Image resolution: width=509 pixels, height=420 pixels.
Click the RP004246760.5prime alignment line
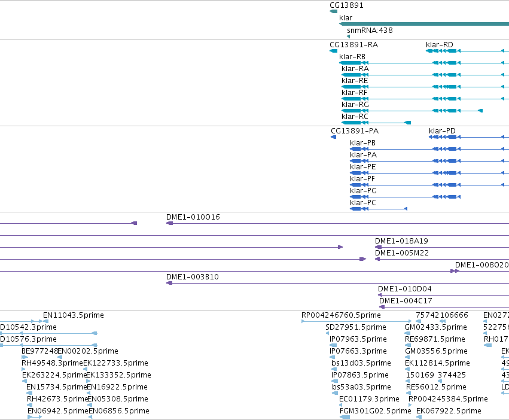click(356, 321)
